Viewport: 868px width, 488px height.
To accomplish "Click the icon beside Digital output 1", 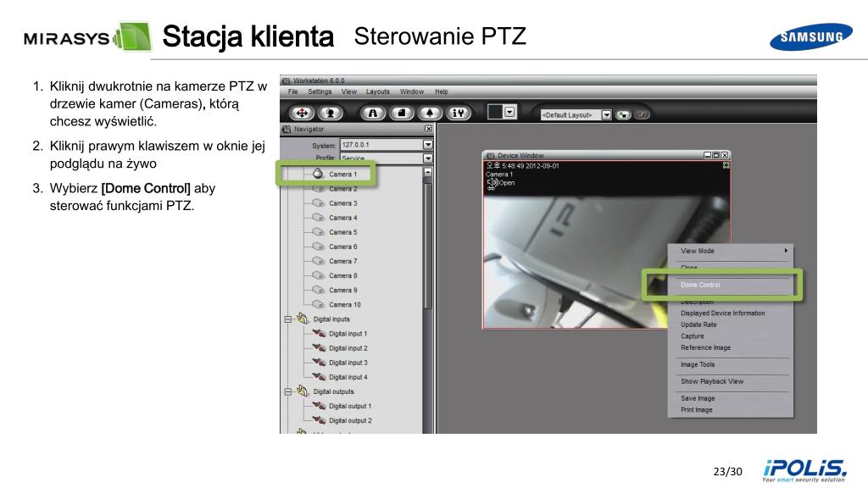I will [319, 406].
